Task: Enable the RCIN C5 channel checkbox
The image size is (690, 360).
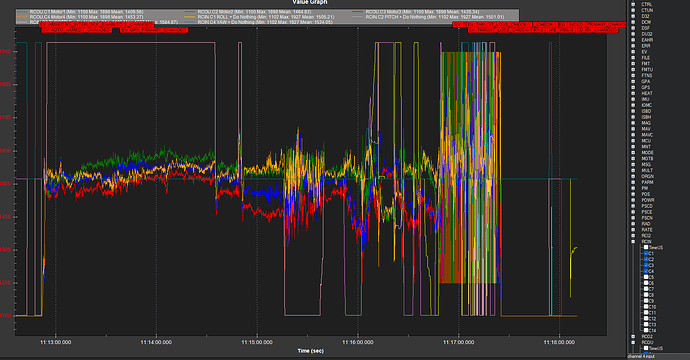Action: tap(646, 277)
